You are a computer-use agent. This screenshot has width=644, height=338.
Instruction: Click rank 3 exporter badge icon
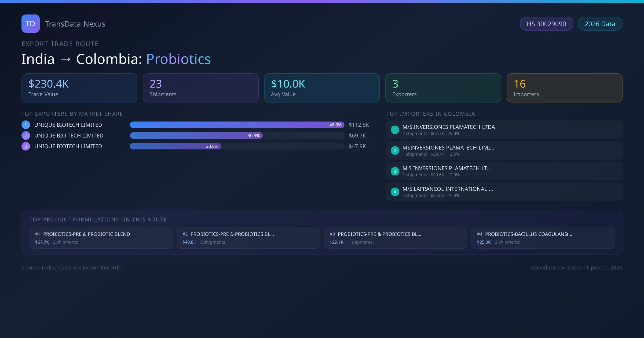point(25,146)
